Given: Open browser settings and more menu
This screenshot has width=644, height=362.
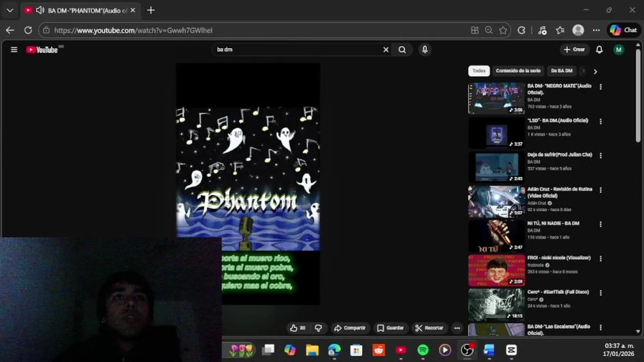Looking at the screenshot, I should (596, 30).
